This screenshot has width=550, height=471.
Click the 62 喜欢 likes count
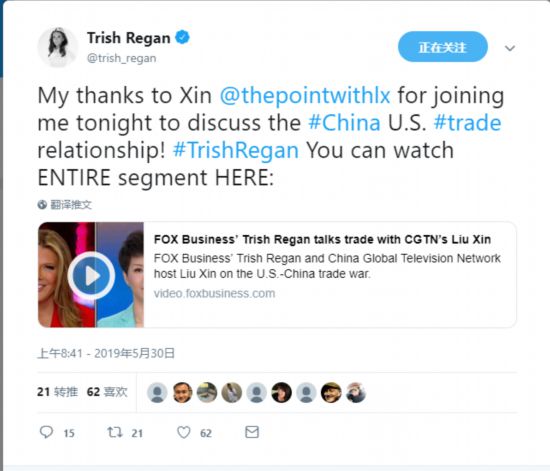pyautogui.click(x=107, y=392)
